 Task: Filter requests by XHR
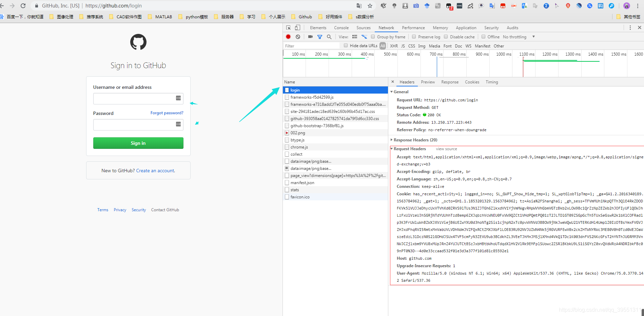(394, 46)
